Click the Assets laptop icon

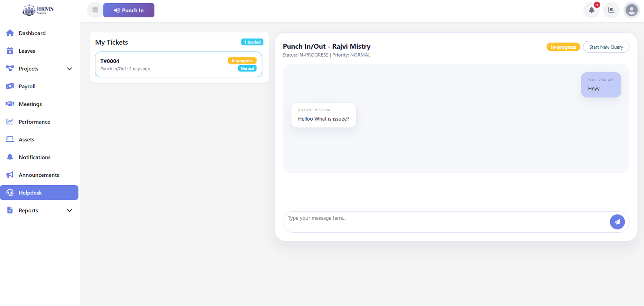10,139
